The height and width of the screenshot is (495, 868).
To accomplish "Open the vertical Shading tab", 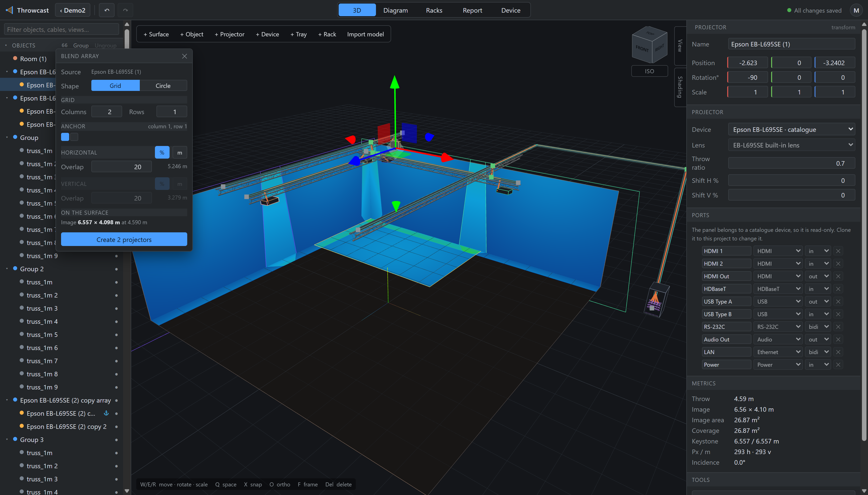I will pos(680,87).
